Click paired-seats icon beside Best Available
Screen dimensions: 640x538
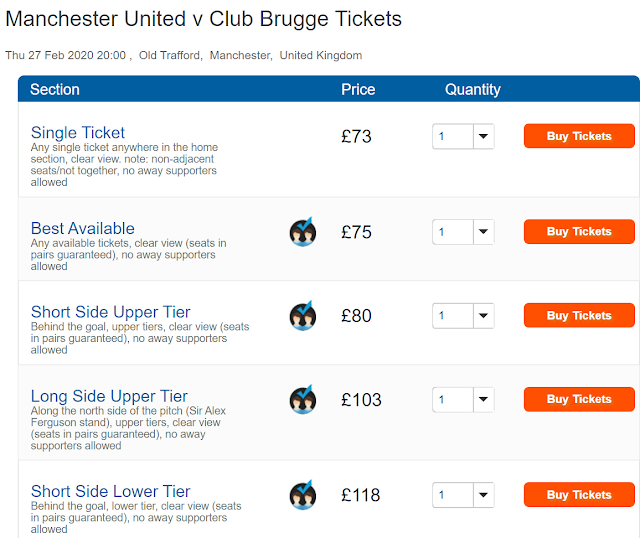(303, 232)
